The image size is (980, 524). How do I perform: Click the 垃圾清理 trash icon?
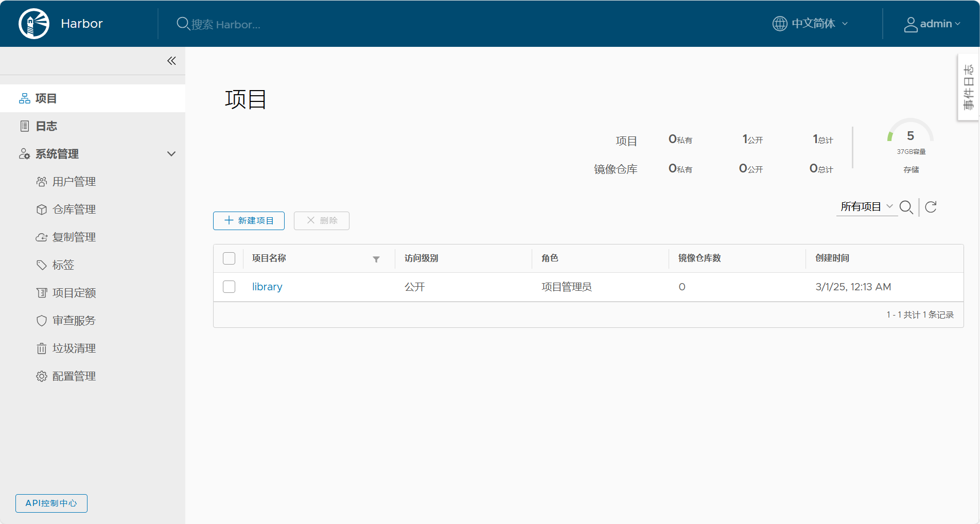tap(42, 348)
